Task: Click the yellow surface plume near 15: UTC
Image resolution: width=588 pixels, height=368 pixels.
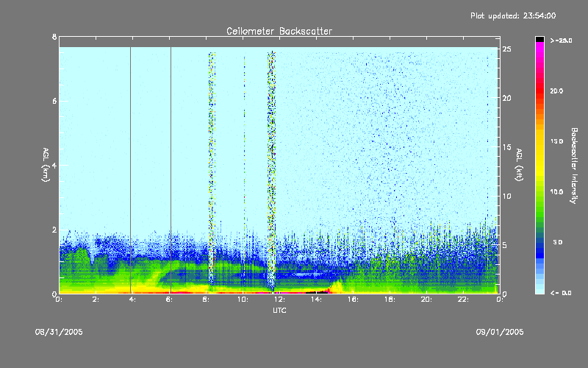Action: (337, 287)
